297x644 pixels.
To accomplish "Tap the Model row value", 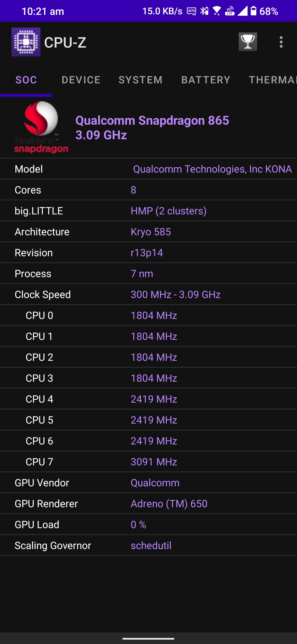I will pyautogui.click(x=212, y=169).
